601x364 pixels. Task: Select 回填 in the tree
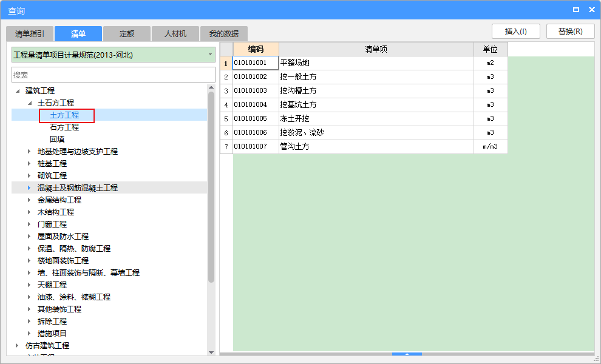coord(57,140)
